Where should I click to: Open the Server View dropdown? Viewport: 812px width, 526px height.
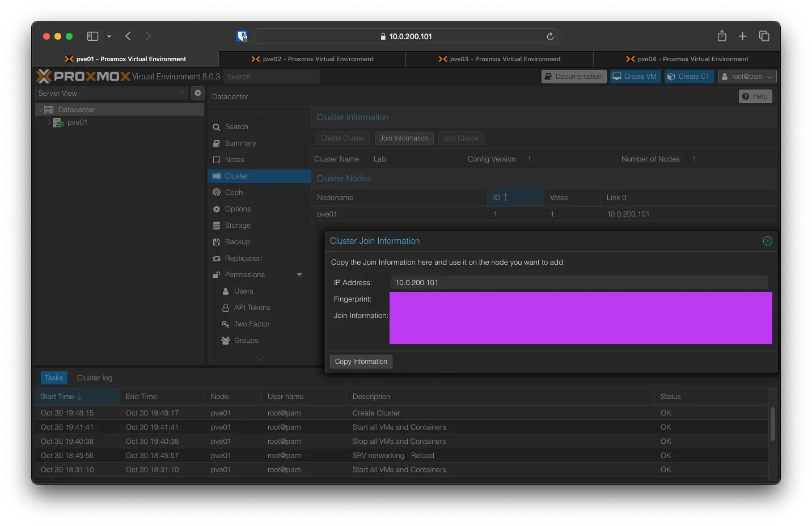[x=111, y=93]
